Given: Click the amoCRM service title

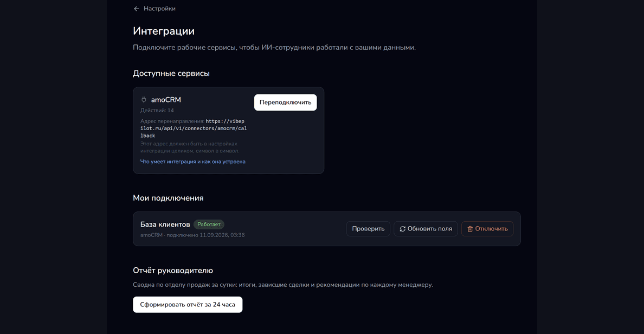Looking at the screenshot, I should coord(166,100).
